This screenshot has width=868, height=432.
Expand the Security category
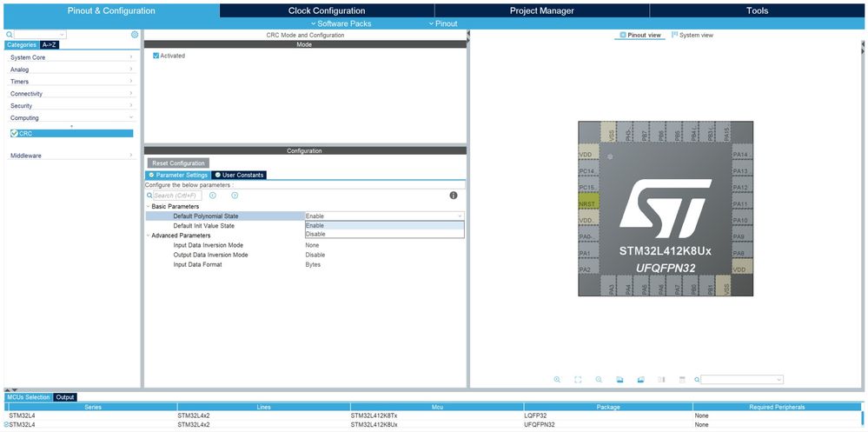point(71,105)
